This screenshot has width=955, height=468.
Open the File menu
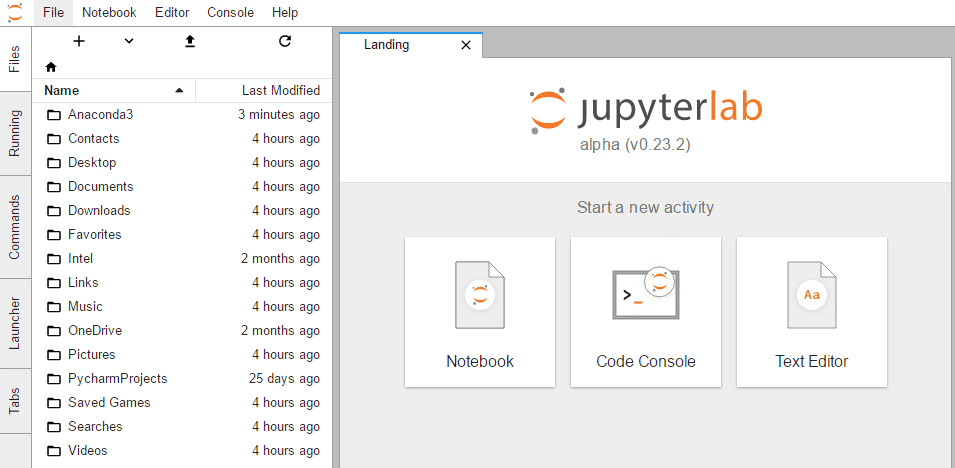(x=54, y=12)
